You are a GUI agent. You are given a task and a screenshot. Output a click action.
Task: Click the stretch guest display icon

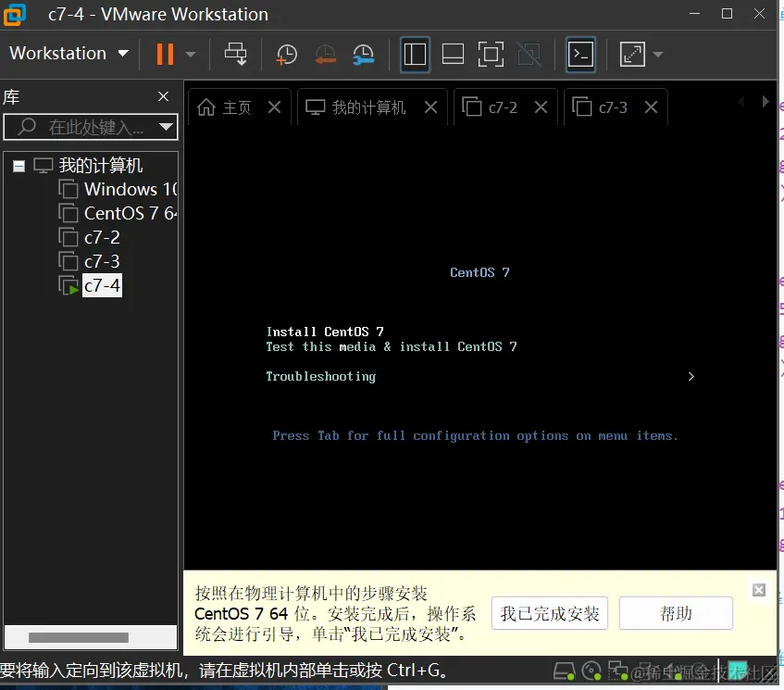pos(632,54)
